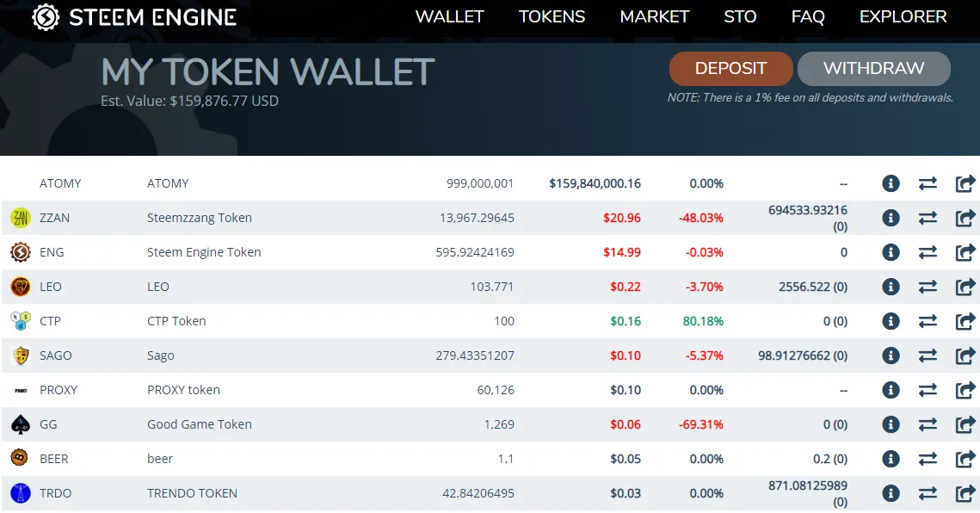980x513 pixels.
Task: Open info for TRDO token
Action: tap(891, 493)
